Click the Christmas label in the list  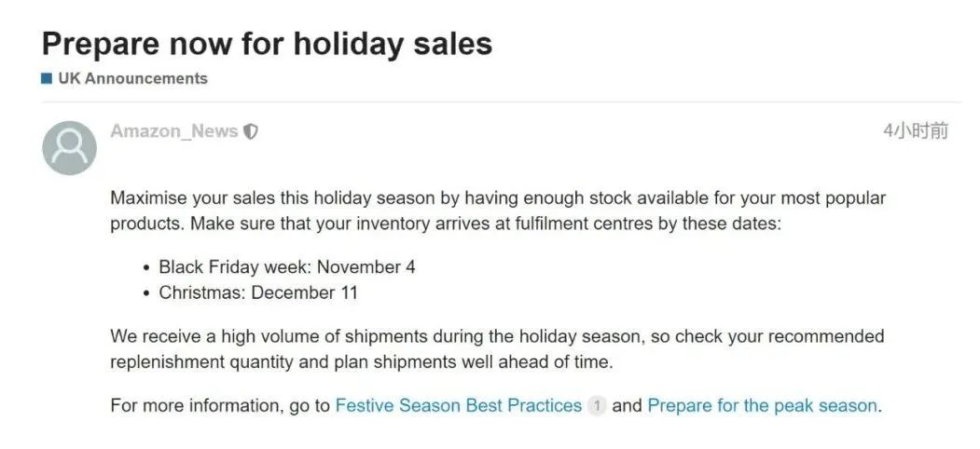(x=200, y=293)
